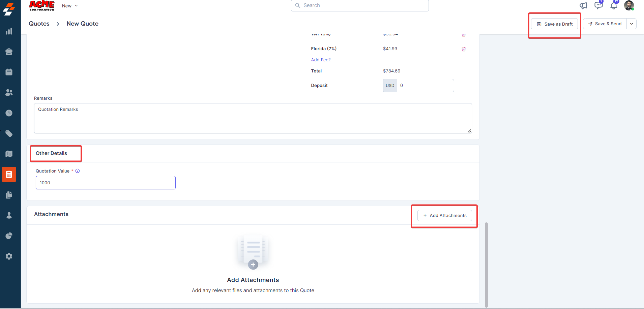Screen dimensions: 644x309
Task: Open the notifications bell icon
Action: pos(614,6)
